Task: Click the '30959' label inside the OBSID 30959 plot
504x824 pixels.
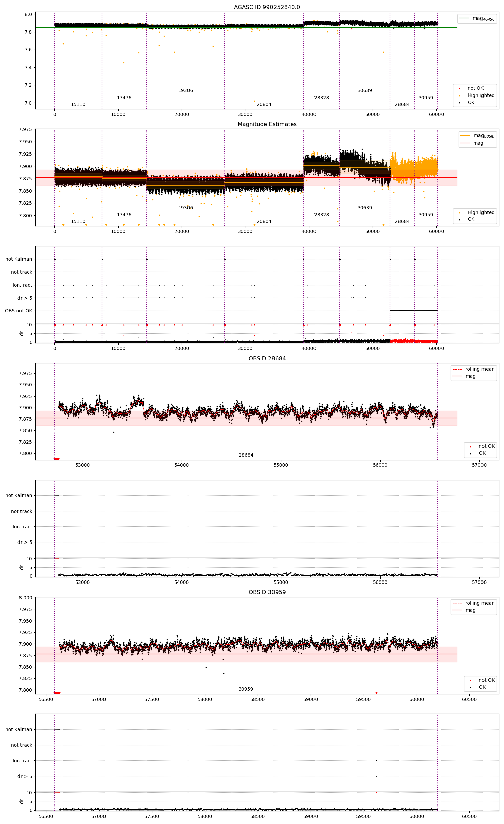Action: coord(246,689)
